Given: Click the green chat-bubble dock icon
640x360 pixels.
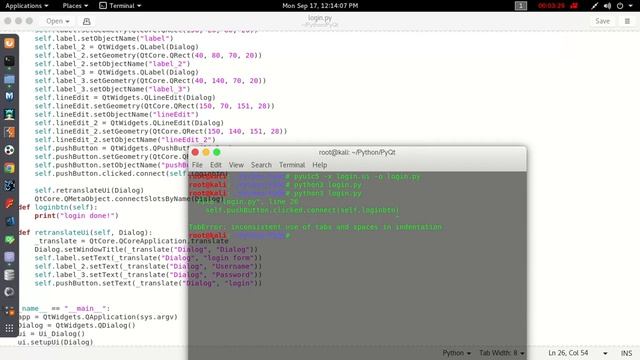Looking at the screenshot, I should (x=9, y=239).
